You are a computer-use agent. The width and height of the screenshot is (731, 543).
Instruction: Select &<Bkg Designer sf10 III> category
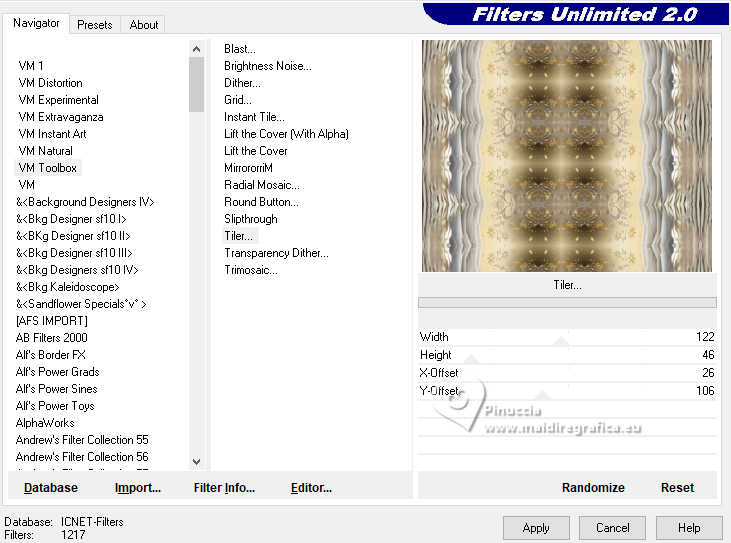pyautogui.click(x=74, y=253)
